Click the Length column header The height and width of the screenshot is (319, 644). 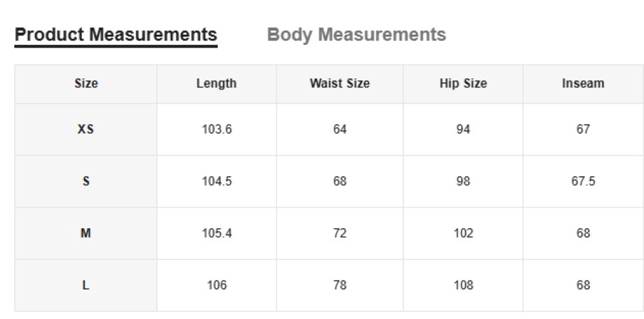[216, 84]
